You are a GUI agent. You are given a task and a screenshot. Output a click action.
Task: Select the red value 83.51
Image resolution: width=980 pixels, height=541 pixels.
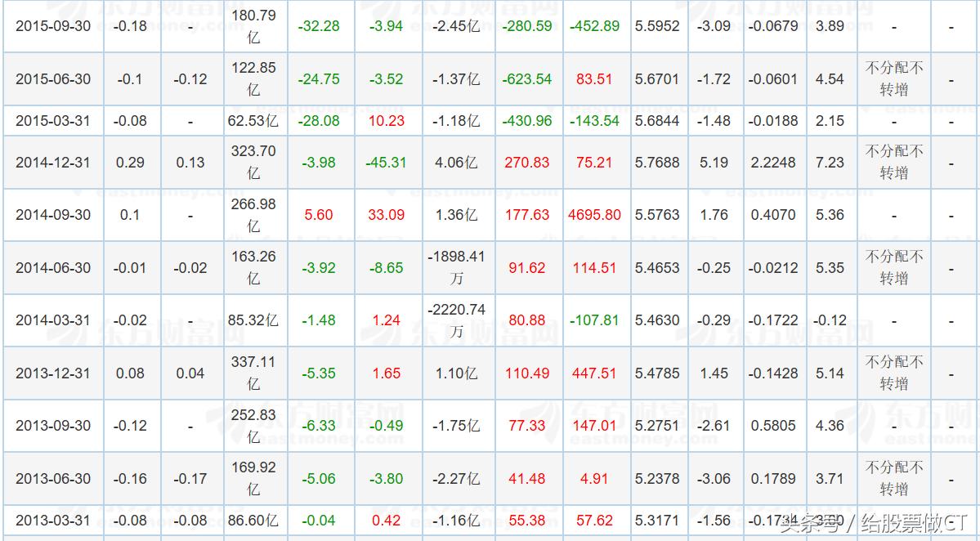[594, 79]
